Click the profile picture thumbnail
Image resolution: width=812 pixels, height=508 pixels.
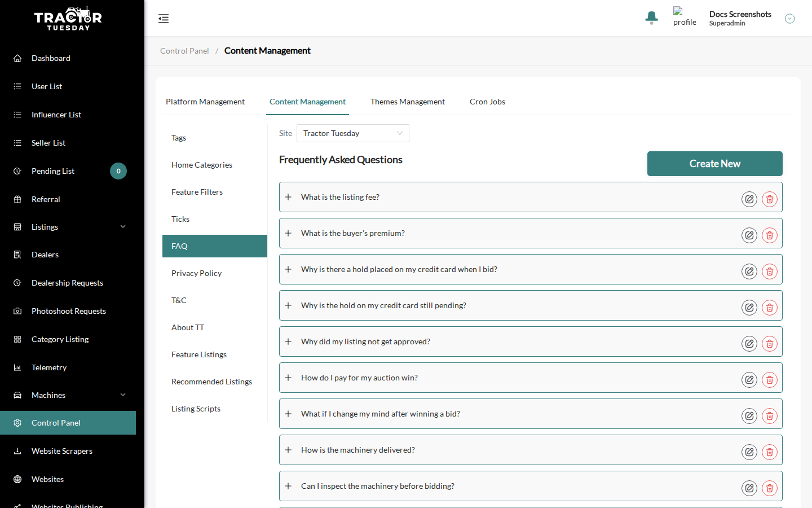tap(685, 17)
